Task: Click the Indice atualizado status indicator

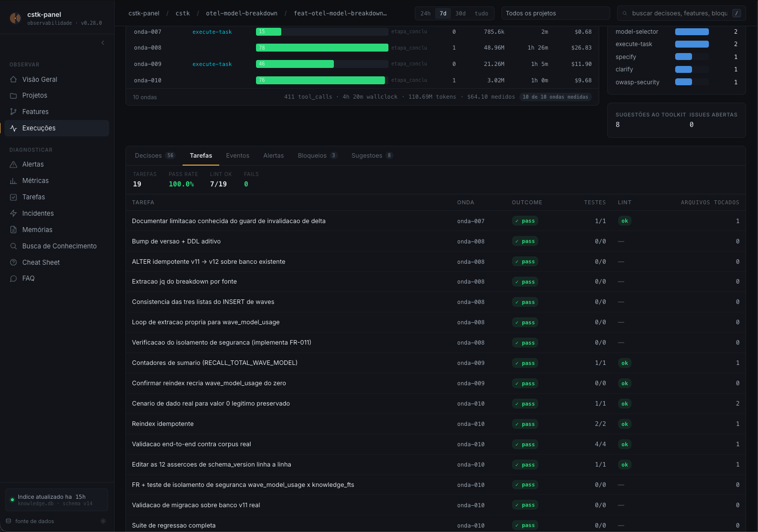Action: [x=57, y=500]
